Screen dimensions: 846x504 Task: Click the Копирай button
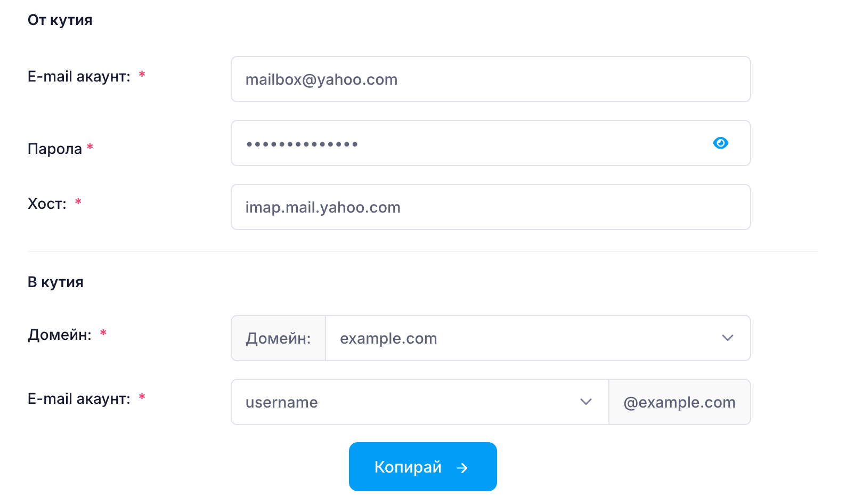[423, 467]
